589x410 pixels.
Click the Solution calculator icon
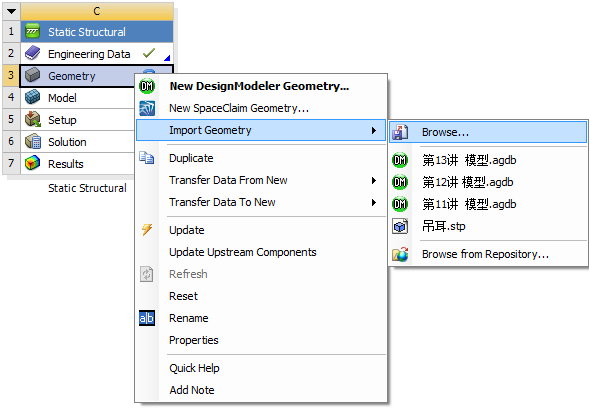[x=33, y=142]
